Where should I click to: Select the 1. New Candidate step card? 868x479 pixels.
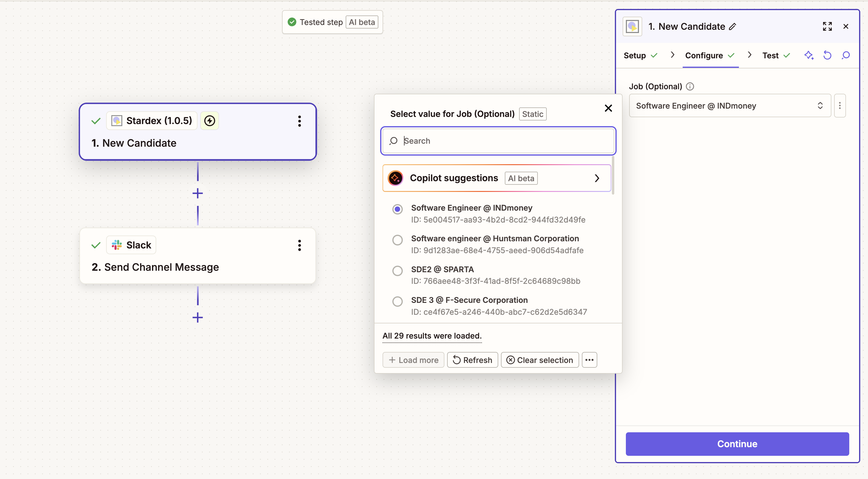198,132
